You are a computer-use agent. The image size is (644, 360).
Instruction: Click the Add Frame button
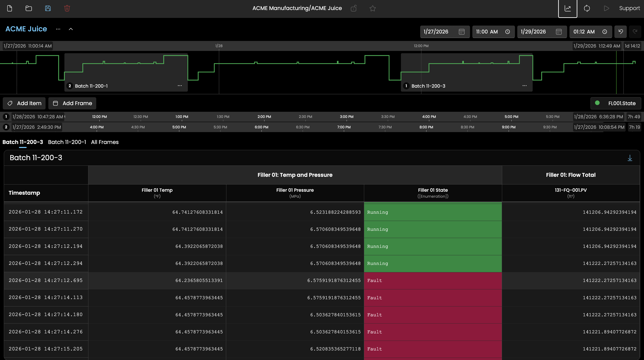coord(72,103)
